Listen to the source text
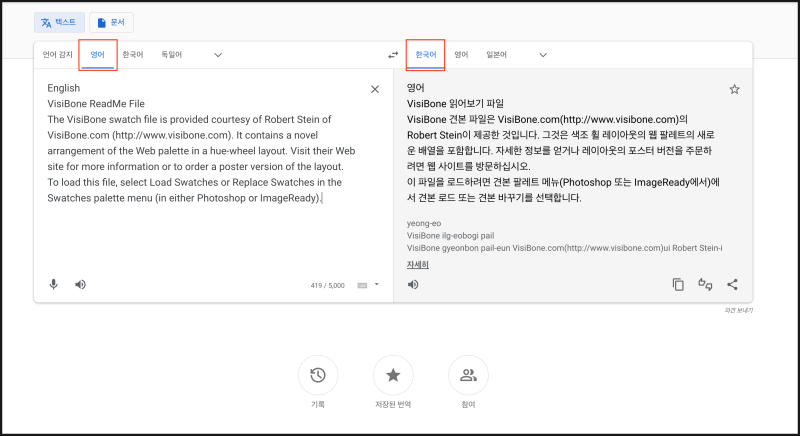Viewport: 800px width, 436px height. [x=81, y=285]
